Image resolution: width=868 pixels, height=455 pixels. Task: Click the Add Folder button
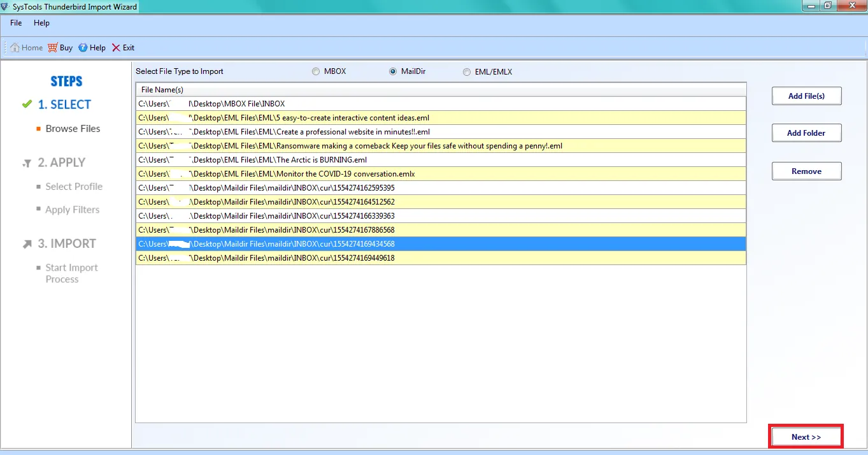click(x=806, y=133)
